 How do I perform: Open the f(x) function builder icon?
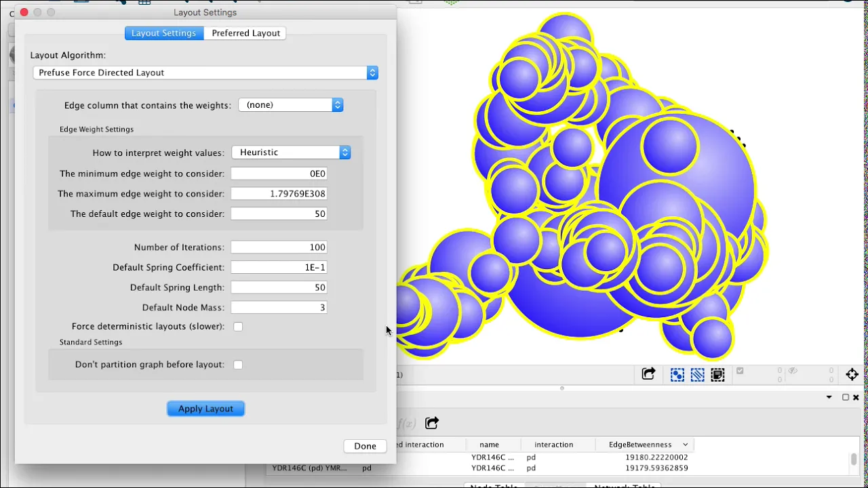click(406, 424)
